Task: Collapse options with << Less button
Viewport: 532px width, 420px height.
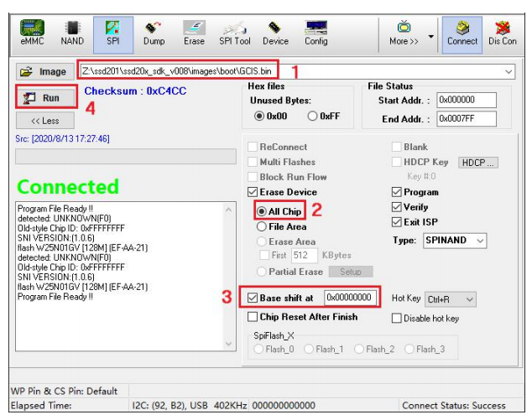Action: (44, 121)
